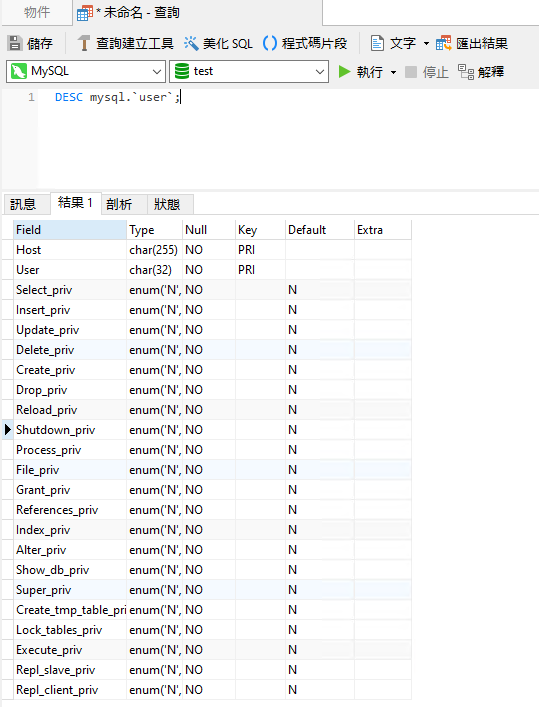Click Beautify SQL (美化 SQL) wand icon
Screen dimensions: 539x707
click(x=191, y=43)
